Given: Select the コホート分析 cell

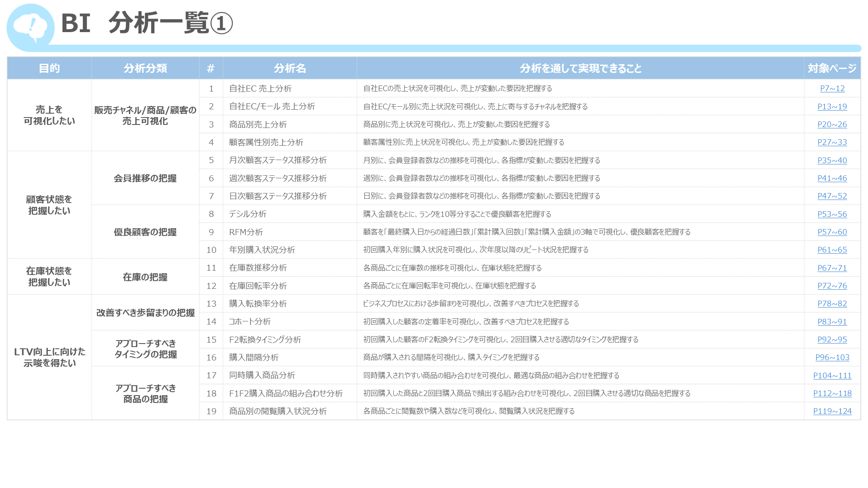Looking at the screenshot, I should point(290,321).
